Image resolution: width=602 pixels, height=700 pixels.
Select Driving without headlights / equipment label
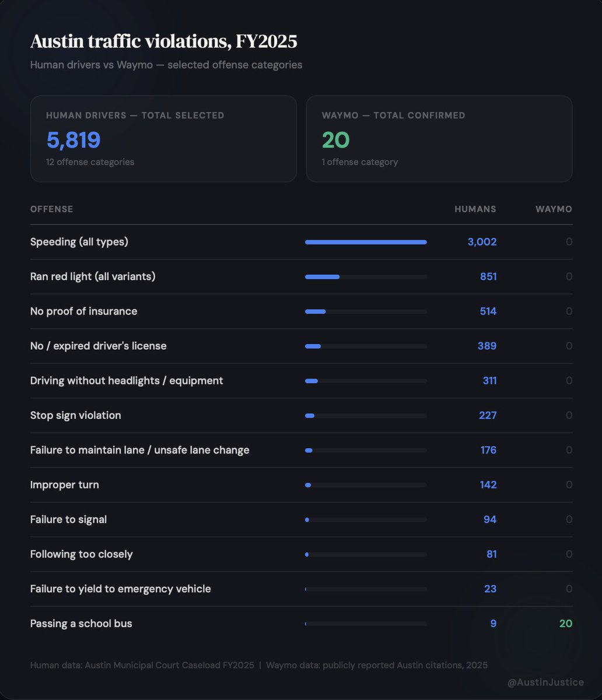pyautogui.click(x=127, y=380)
